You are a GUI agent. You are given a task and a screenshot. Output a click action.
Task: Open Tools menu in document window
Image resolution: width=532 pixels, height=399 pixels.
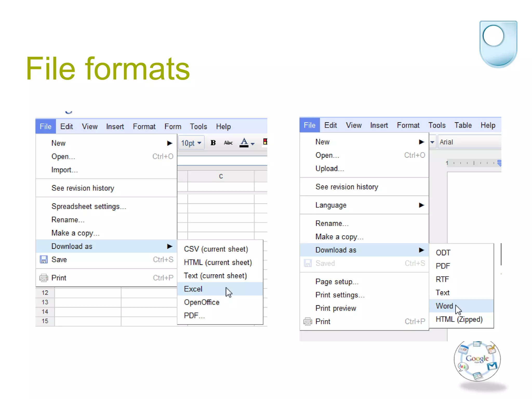[437, 125]
